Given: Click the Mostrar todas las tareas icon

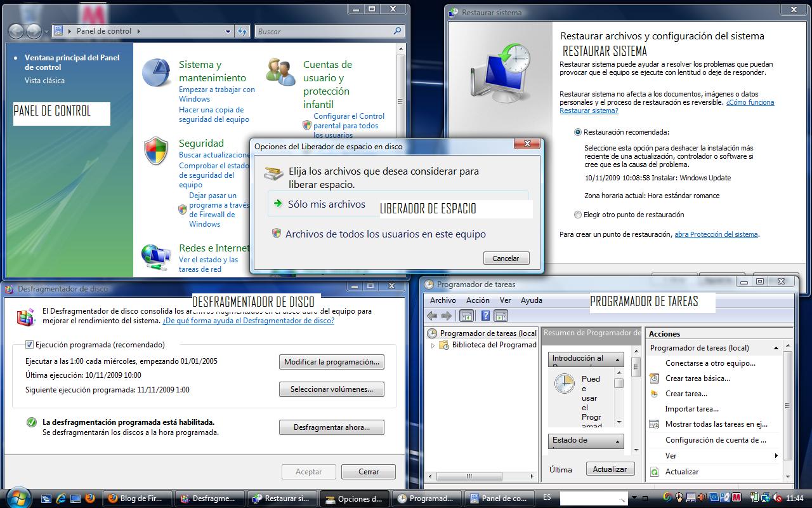Looking at the screenshot, I should pyautogui.click(x=655, y=424).
